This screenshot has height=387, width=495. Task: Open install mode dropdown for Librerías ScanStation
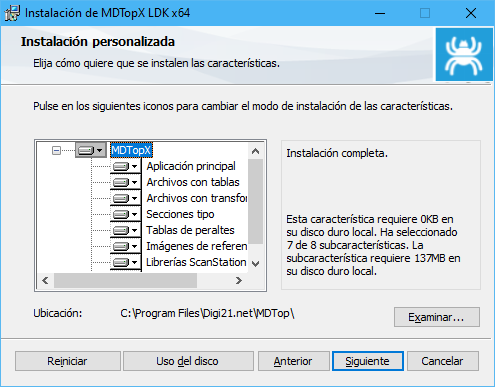pos(126,262)
